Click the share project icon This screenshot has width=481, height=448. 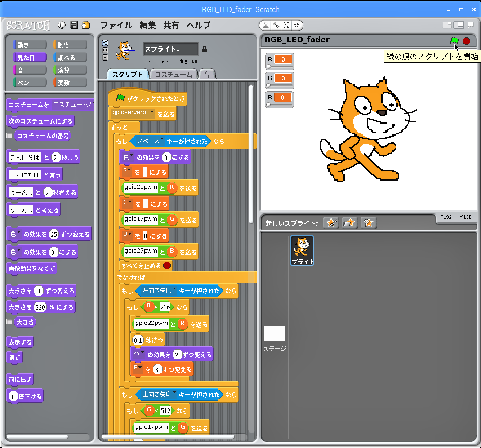[x=86, y=25]
